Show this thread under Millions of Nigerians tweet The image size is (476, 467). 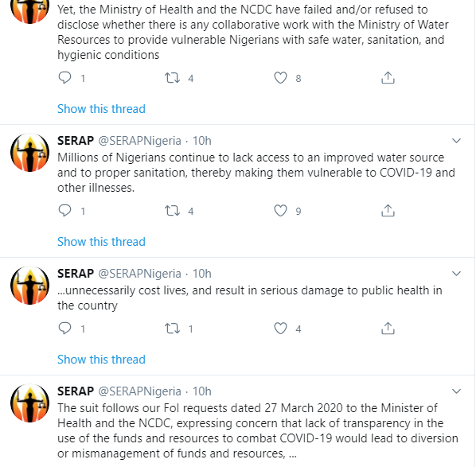pos(101,242)
